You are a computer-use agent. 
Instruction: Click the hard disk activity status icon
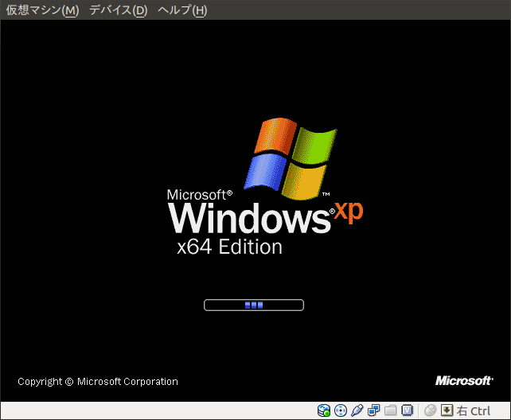tap(324, 410)
